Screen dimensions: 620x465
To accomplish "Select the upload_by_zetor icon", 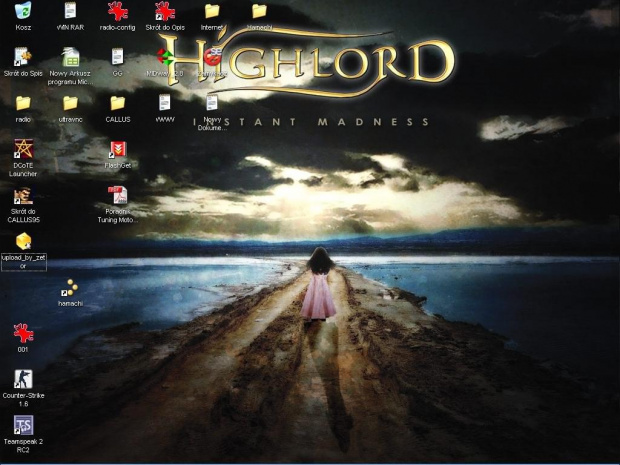I will pyautogui.click(x=23, y=242).
